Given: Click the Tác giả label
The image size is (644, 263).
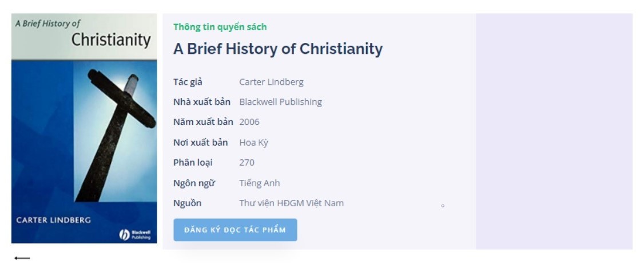Looking at the screenshot, I should click(x=188, y=82).
